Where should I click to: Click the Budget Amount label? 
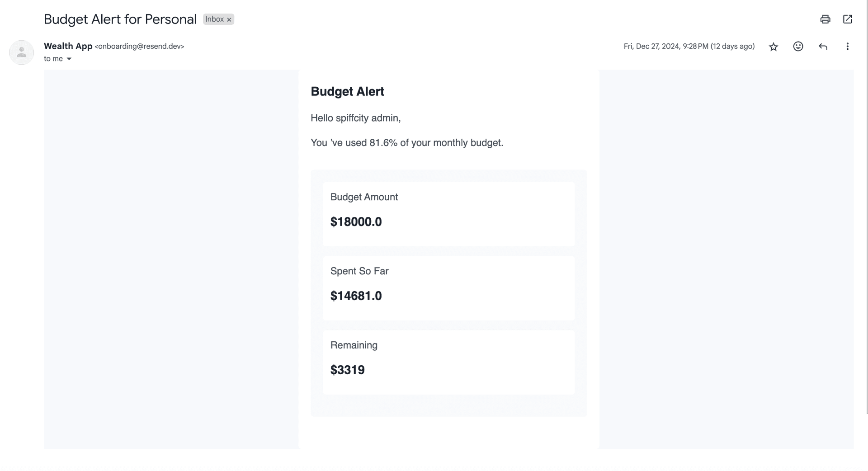(x=364, y=197)
